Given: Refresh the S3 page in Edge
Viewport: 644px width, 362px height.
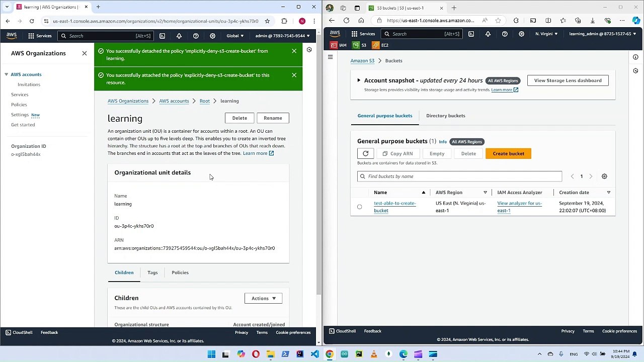Looking at the screenshot, I should tap(346, 21).
